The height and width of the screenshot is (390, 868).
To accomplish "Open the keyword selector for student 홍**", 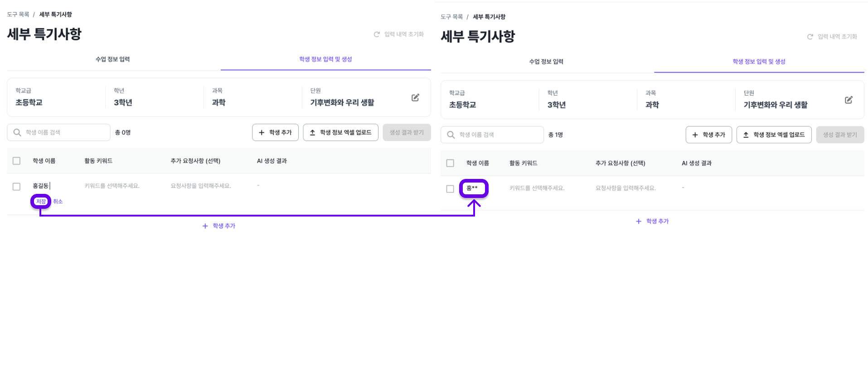I will point(537,188).
